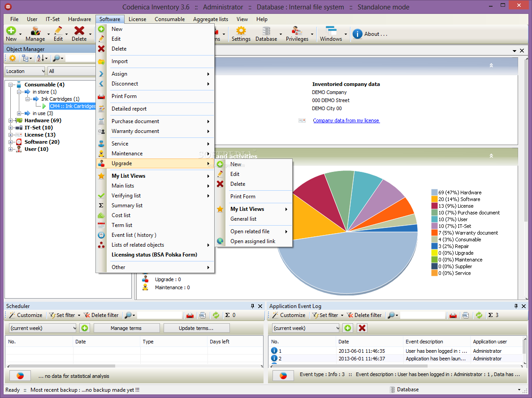532x398 pixels.
Task: Open the File menu
Action: tap(14, 19)
